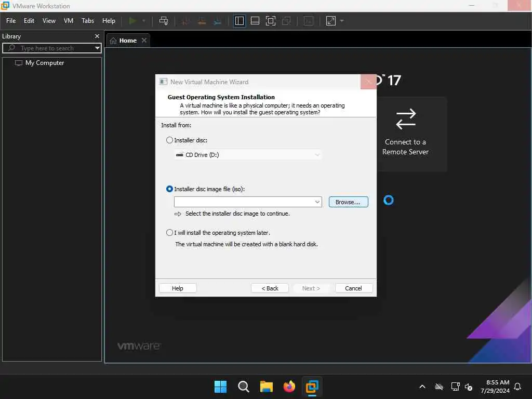Click the library search field
The image size is (532, 399).
coord(51,48)
